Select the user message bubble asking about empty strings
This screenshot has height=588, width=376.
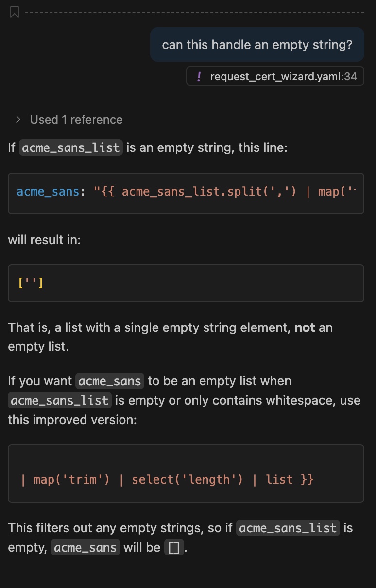(x=257, y=44)
